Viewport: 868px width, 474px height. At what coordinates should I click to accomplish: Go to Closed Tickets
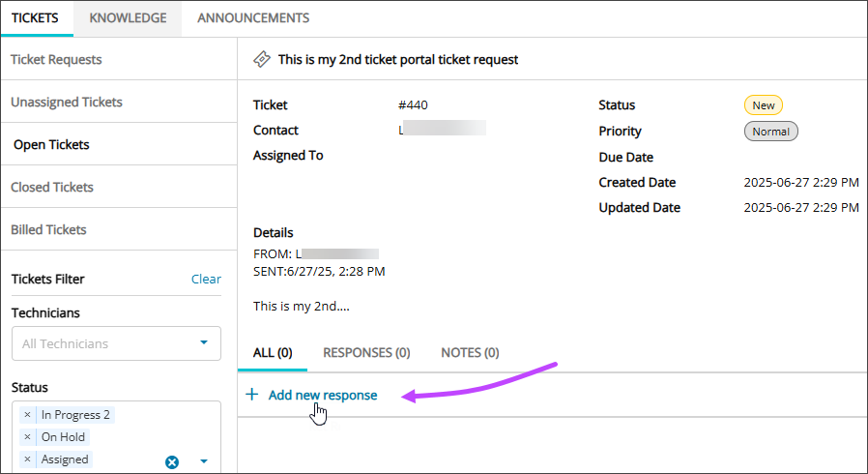pyautogui.click(x=52, y=188)
